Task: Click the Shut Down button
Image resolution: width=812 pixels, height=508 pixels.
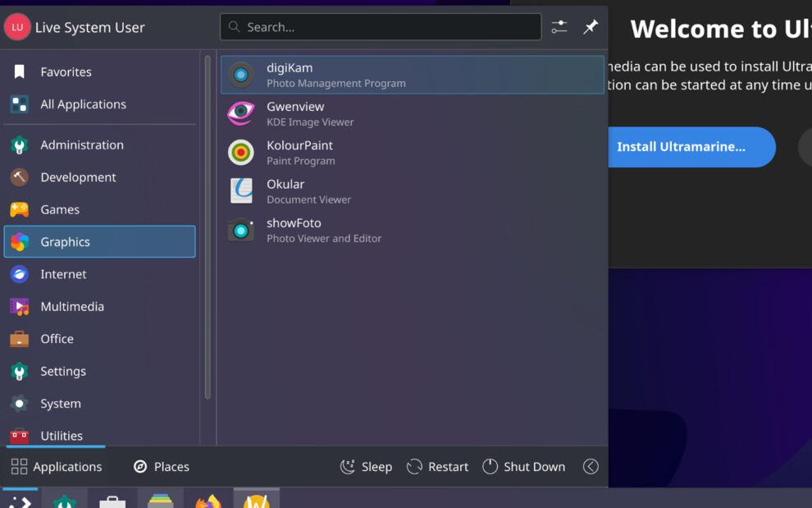Action: (x=523, y=466)
